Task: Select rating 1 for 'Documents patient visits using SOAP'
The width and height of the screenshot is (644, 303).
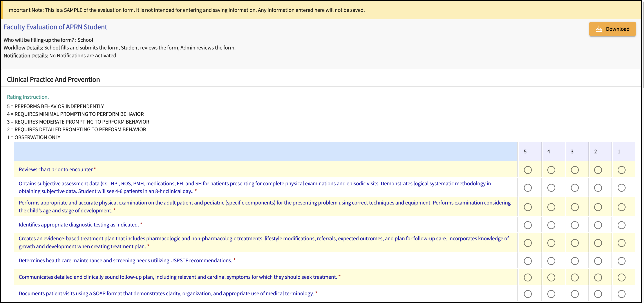Action: point(621,294)
